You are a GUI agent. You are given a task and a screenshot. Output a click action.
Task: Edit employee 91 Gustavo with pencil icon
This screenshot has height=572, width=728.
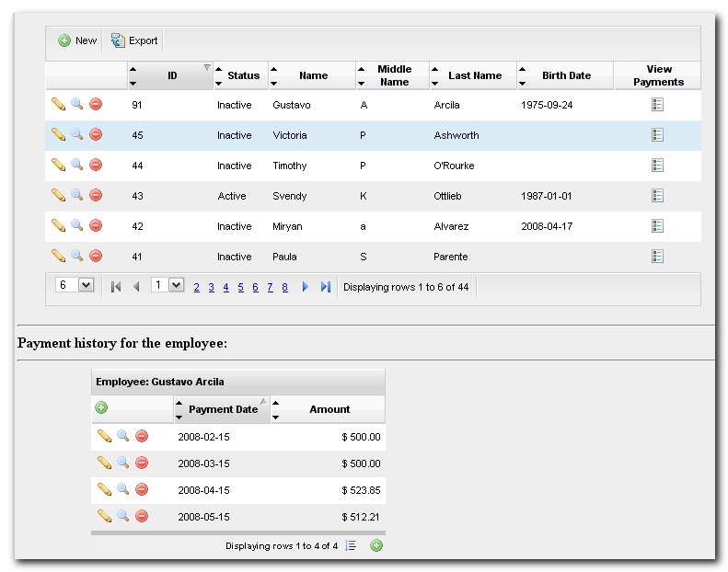pos(58,104)
